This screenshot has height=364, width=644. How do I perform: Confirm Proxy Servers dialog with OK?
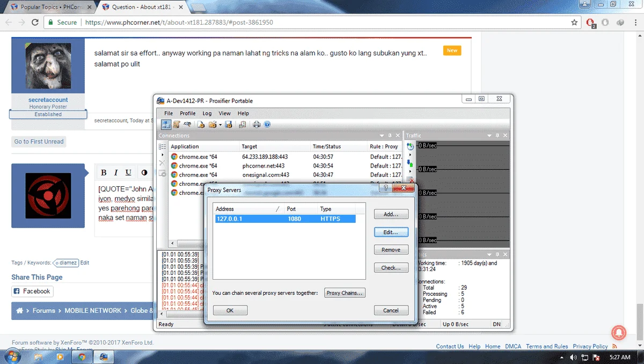coord(230,310)
